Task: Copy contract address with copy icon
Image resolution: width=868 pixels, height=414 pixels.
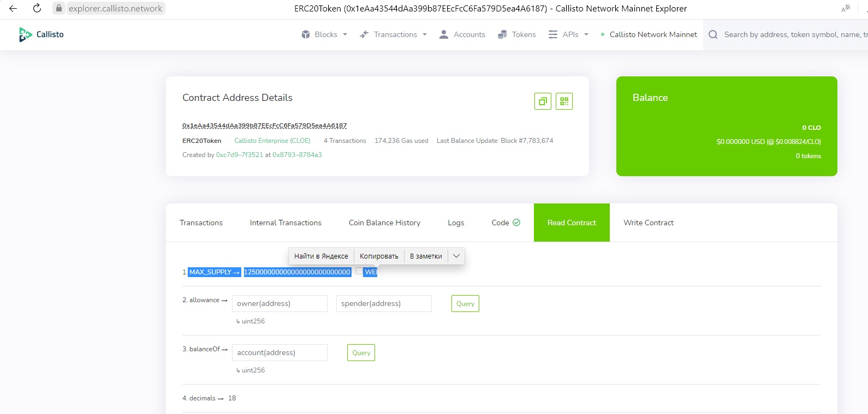Action: [543, 101]
